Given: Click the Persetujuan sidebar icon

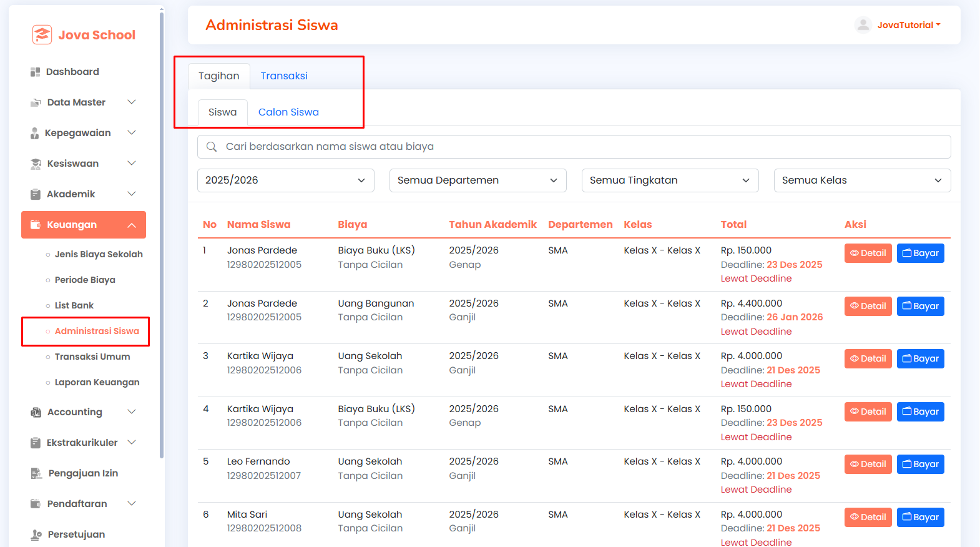Looking at the screenshot, I should coord(36,535).
